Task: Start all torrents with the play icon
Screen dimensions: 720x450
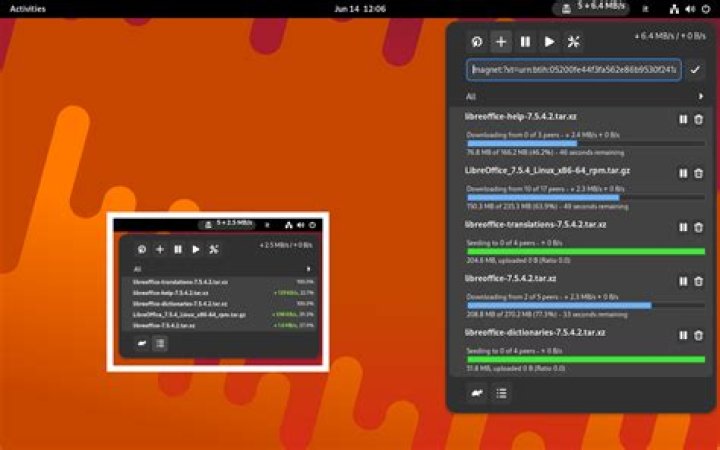Action: pos(549,42)
